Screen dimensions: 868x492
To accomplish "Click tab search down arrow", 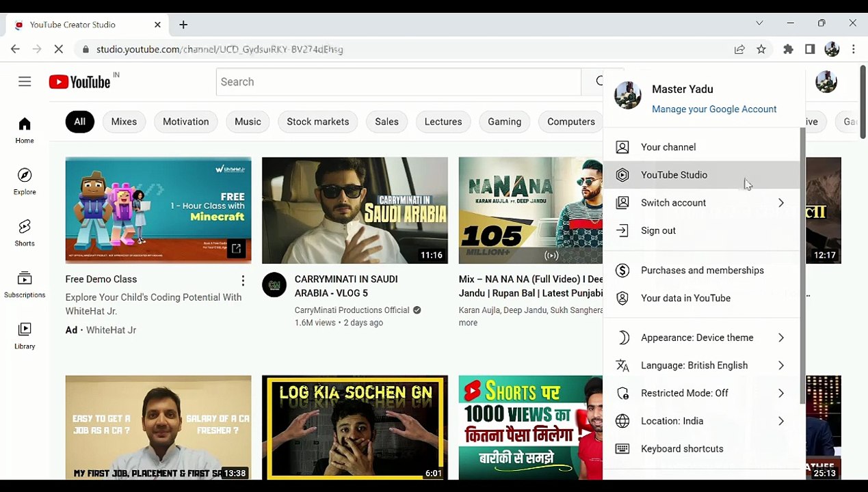I will [759, 23].
